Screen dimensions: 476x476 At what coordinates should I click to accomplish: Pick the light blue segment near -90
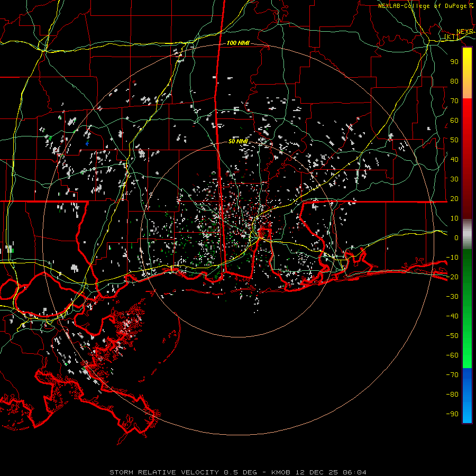tap(467, 413)
